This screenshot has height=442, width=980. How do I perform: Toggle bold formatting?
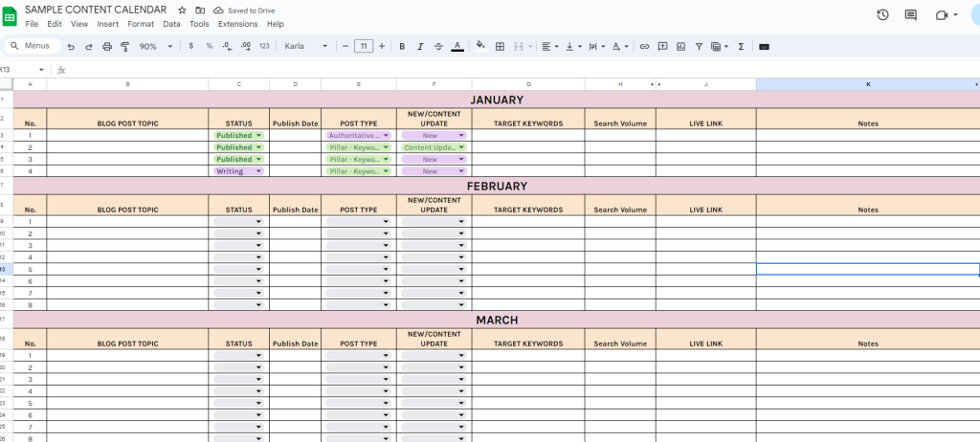tap(402, 46)
